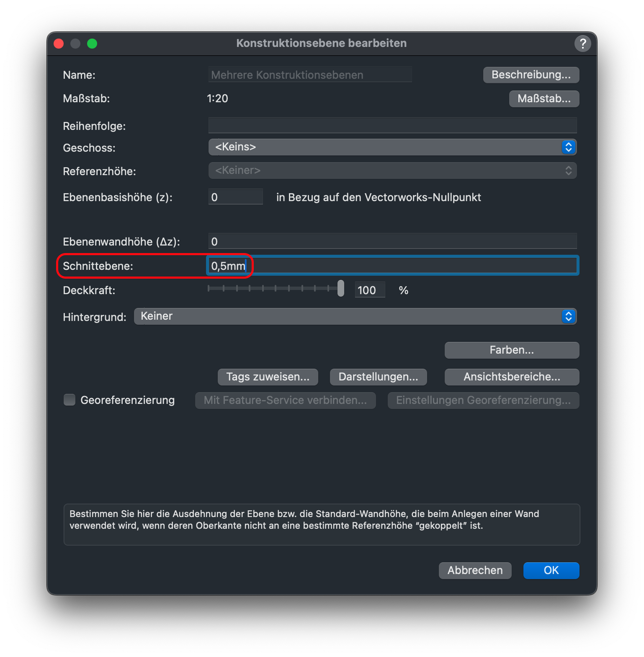
Task: Click the Deckkraft percentage field
Action: pyautogui.click(x=369, y=290)
